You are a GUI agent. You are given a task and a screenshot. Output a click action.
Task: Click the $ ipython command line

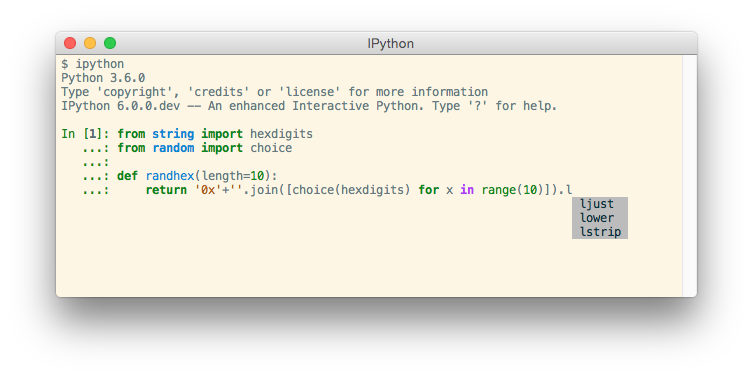pos(93,64)
